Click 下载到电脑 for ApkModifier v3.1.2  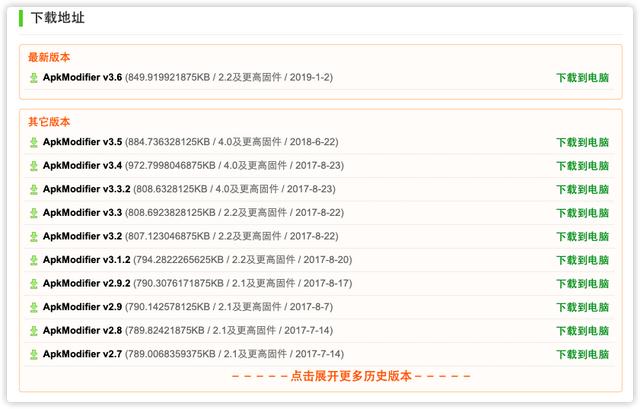tap(582, 260)
